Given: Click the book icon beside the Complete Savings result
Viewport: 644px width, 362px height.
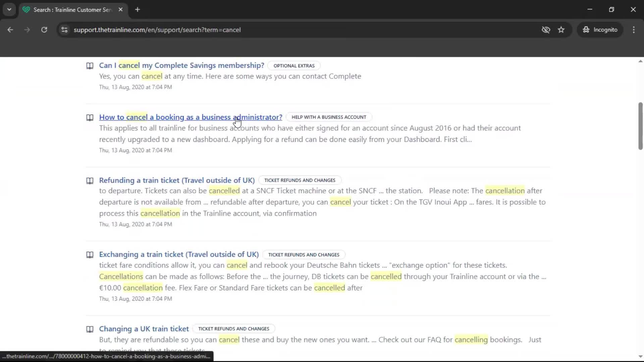Looking at the screenshot, I should coord(90,66).
